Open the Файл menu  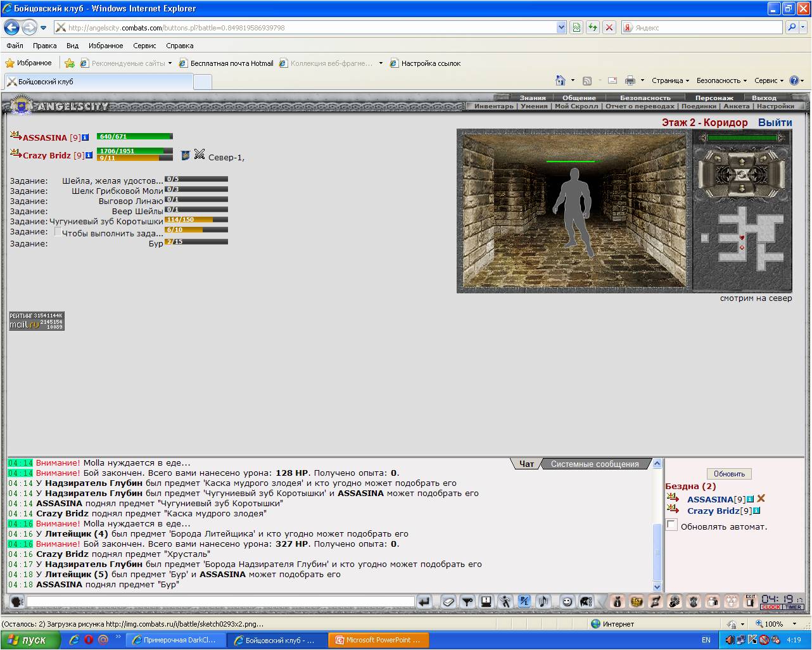coord(15,46)
